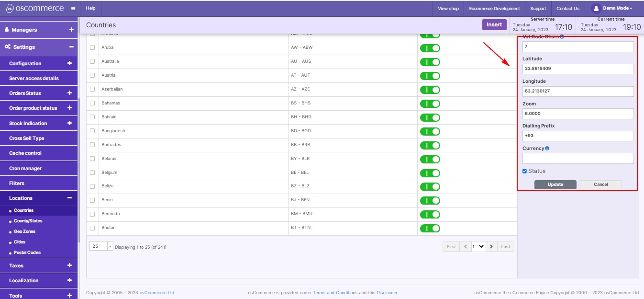Click the Longitude input field
644x299 pixels.
coord(578,91)
